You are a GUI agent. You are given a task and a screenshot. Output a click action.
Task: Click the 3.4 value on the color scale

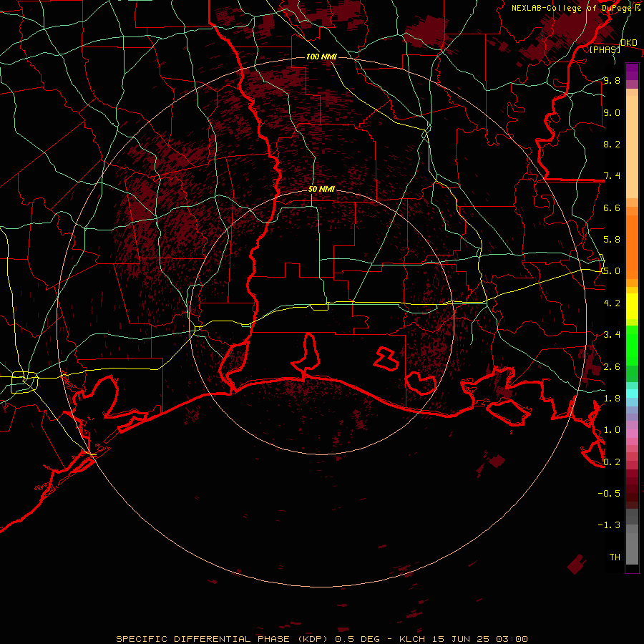tap(612, 335)
